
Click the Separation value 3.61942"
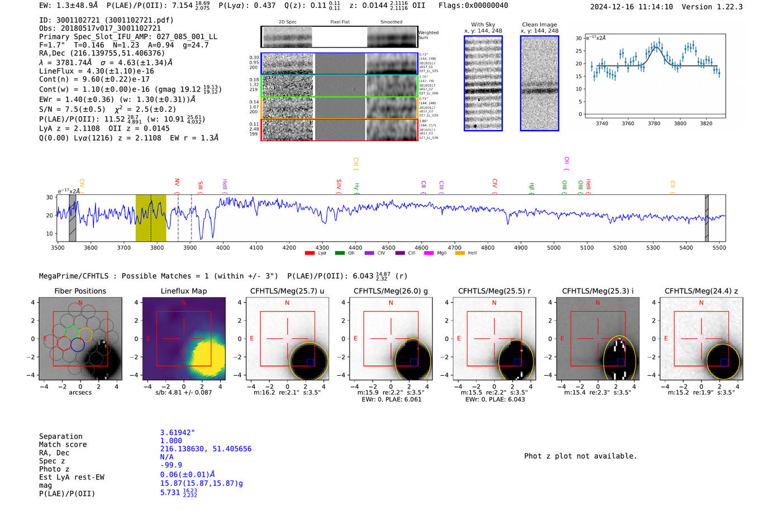177,433
